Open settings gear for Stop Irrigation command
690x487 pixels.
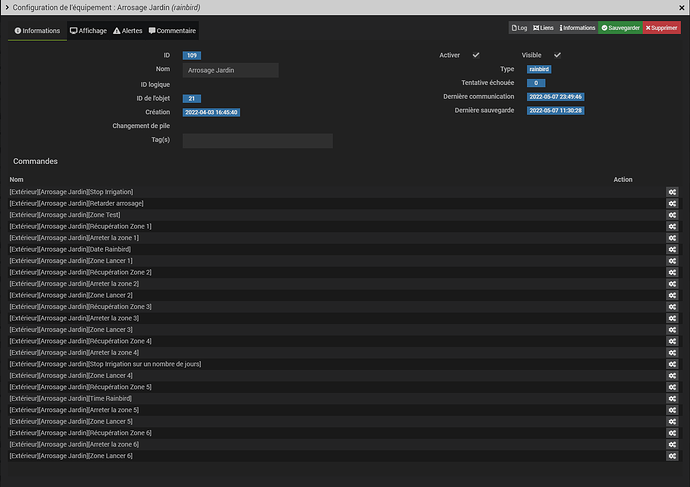click(x=672, y=192)
